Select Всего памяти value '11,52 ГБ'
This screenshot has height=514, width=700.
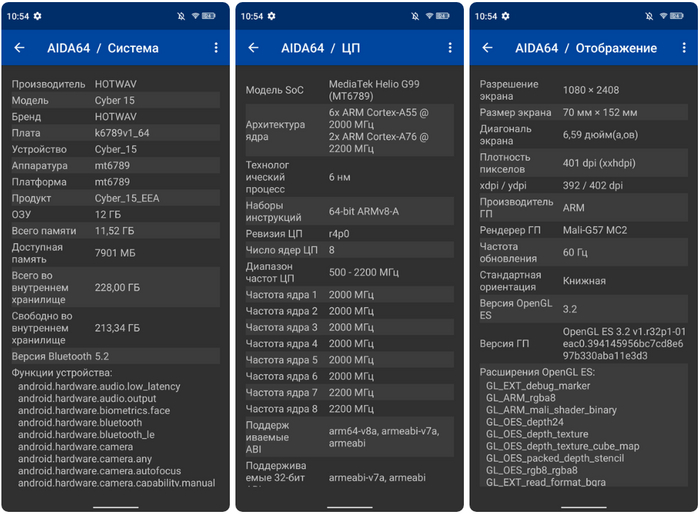114,231
